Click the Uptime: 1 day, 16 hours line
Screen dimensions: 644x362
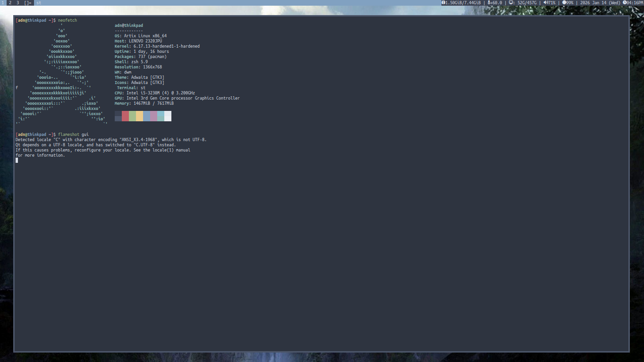[142, 51]
